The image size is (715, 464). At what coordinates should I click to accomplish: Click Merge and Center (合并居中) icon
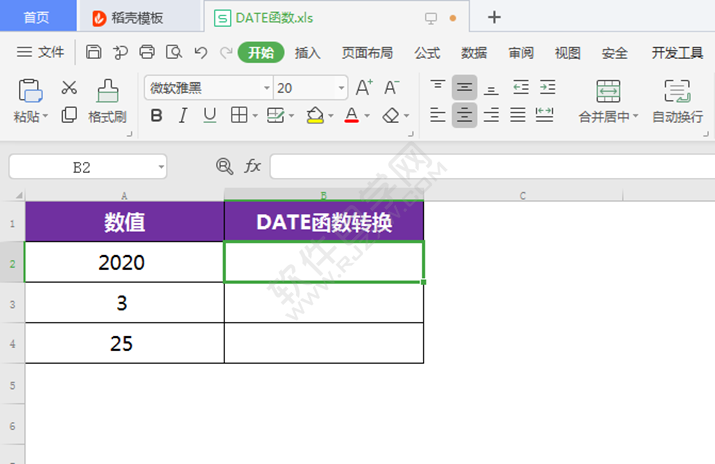pyautogui.click(x=608, y=91)
